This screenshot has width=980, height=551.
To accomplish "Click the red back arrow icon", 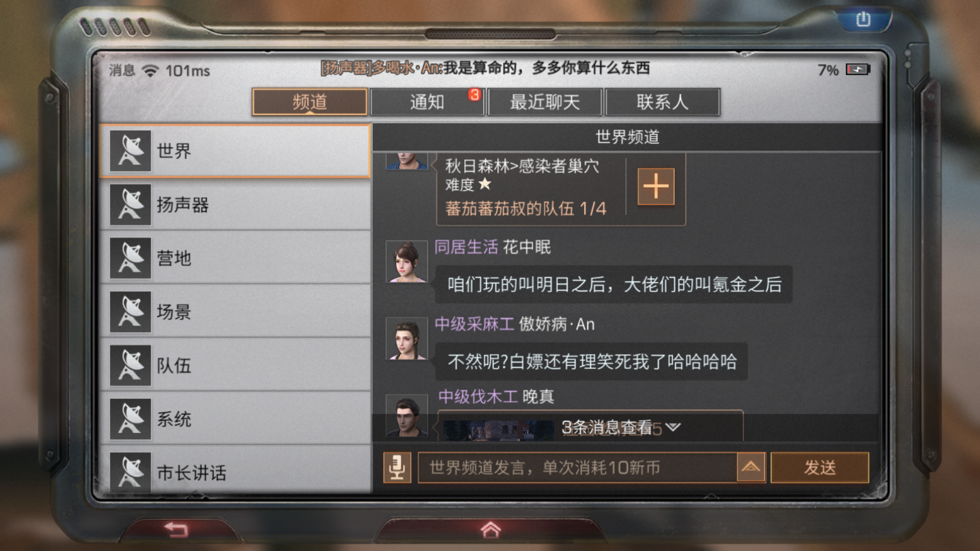I will (x=177, y=530).
